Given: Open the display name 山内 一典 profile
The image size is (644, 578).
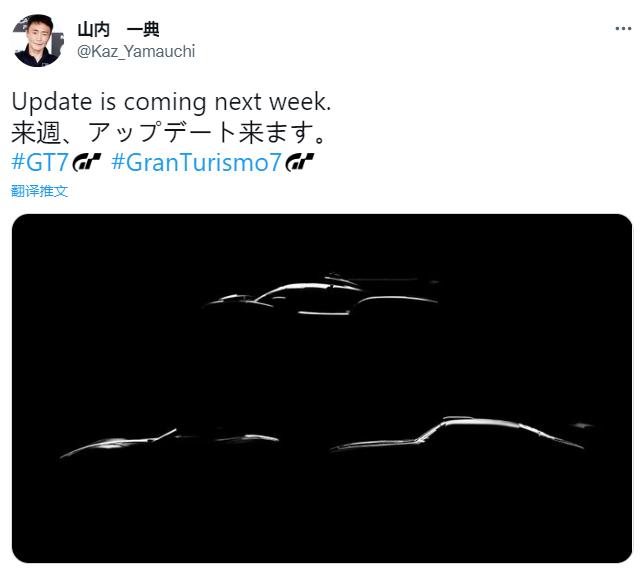Looking at the screenshot, I should 118,29.
